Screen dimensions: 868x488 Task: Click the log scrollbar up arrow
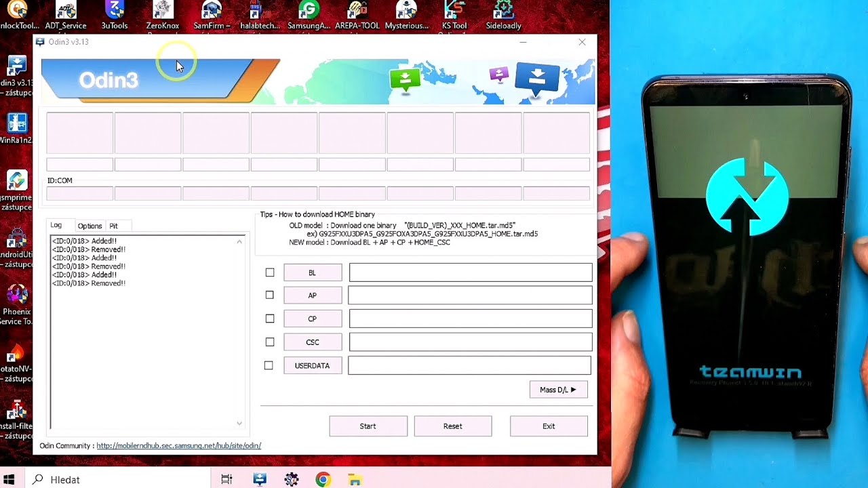[x=239, y=242]
